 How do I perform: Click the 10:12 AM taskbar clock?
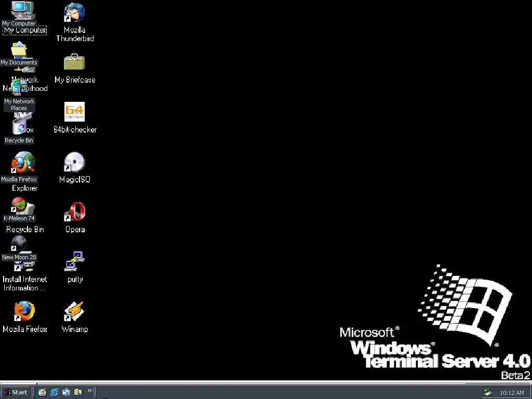[x=512, y=393]
